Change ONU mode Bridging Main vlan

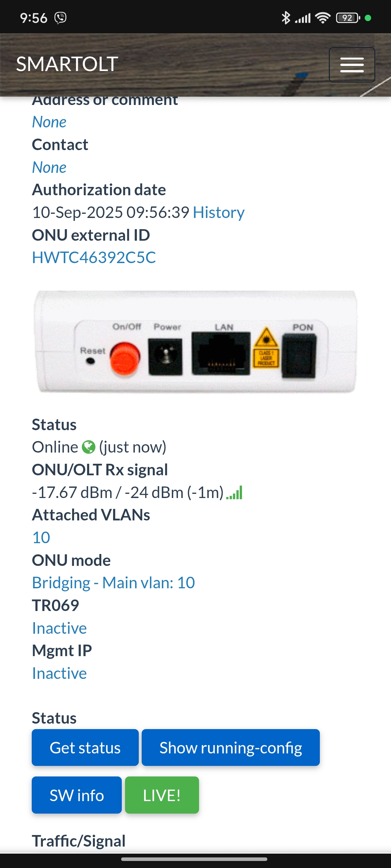point(113,583)
